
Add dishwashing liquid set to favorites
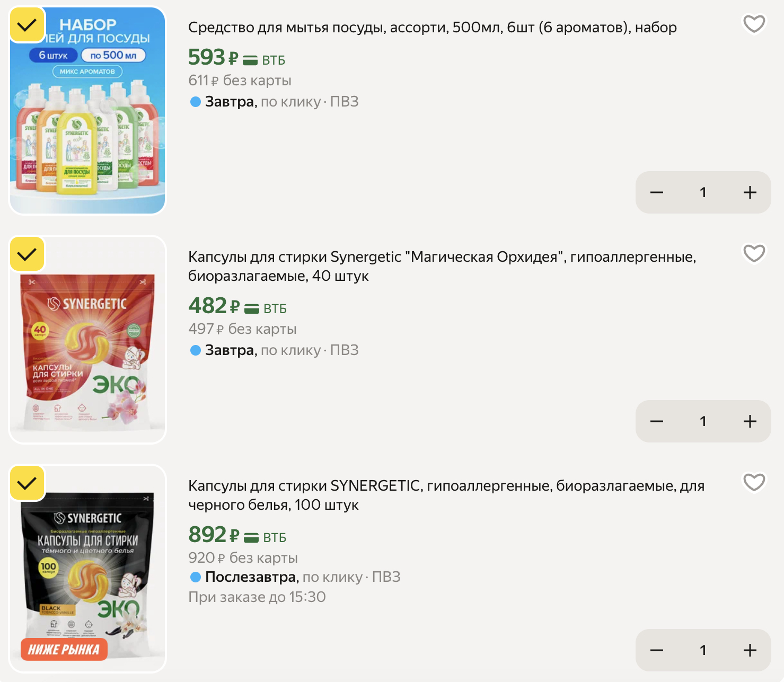pos(754,24)
